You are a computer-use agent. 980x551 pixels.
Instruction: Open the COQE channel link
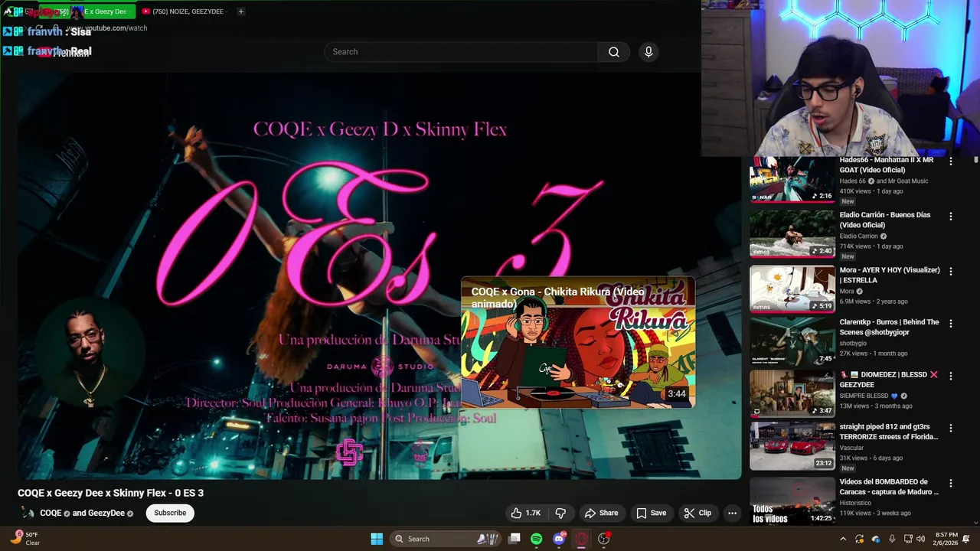coord(51,514)
